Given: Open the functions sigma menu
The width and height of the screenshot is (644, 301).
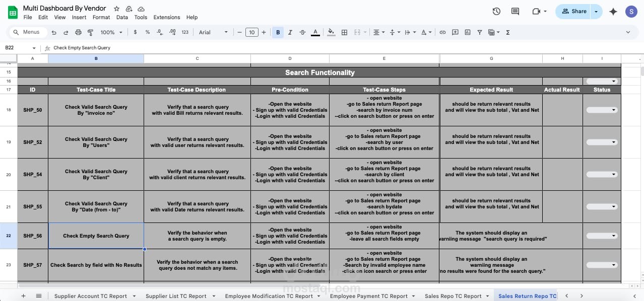Looking at the screenshot, I should tap(507, 32).
